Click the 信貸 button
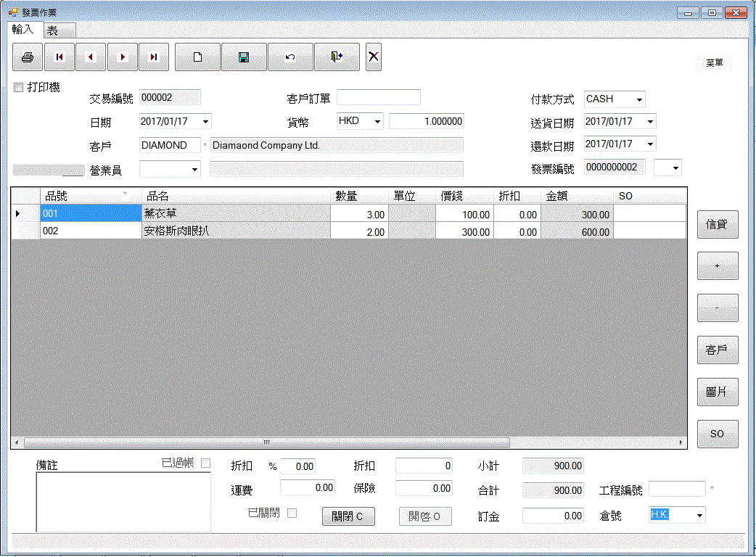Screen dimensions: 756x557 718,224
